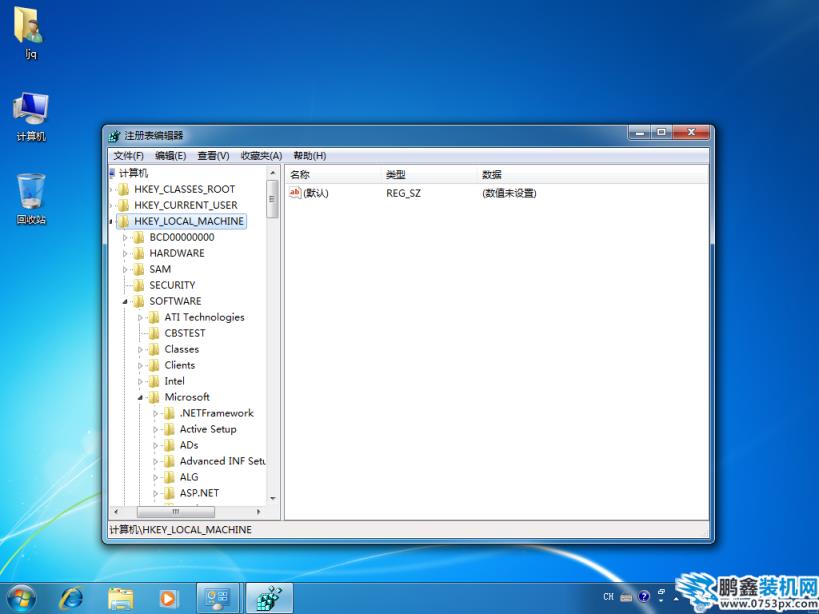Open Windows Explorer from the taskbar
The height and width of the screenshot is (614, 819).
point(121,599)
